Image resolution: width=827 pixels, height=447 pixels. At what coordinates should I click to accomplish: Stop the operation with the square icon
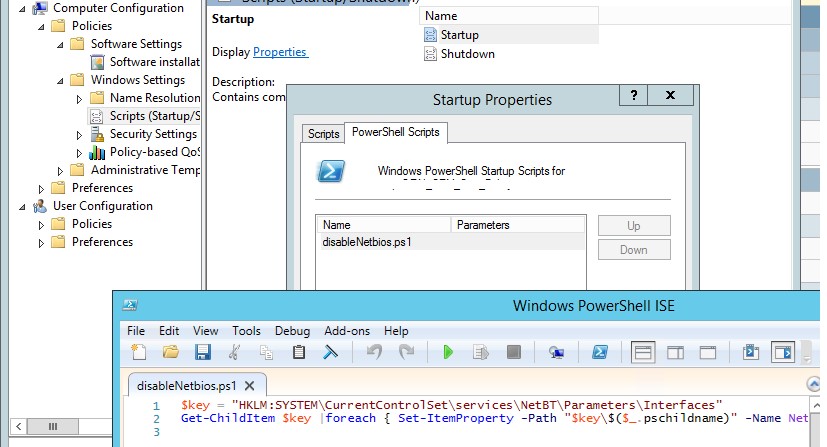pos(514,352)
